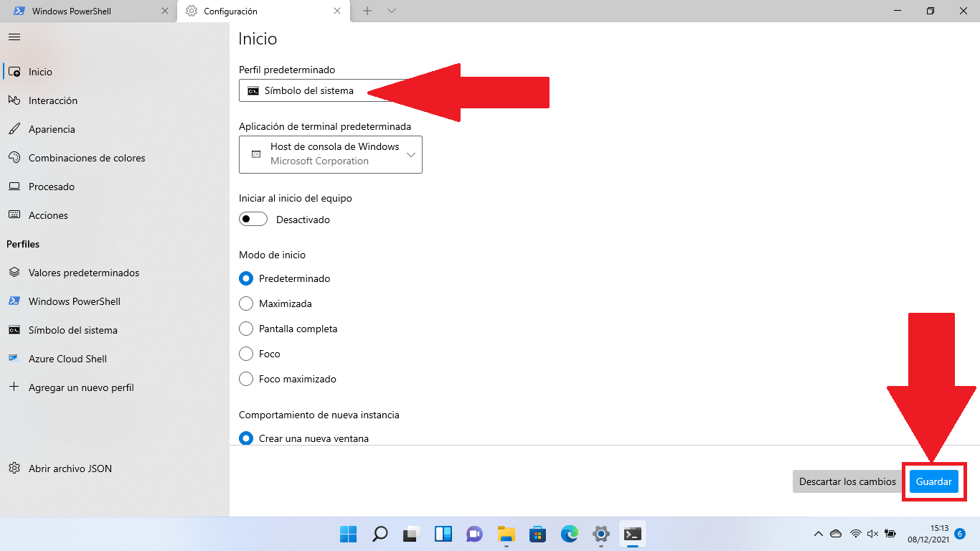Open the Azure Cloud Shell profile
The height and width of the screenshot is (551, 980).
click(115, 359)
